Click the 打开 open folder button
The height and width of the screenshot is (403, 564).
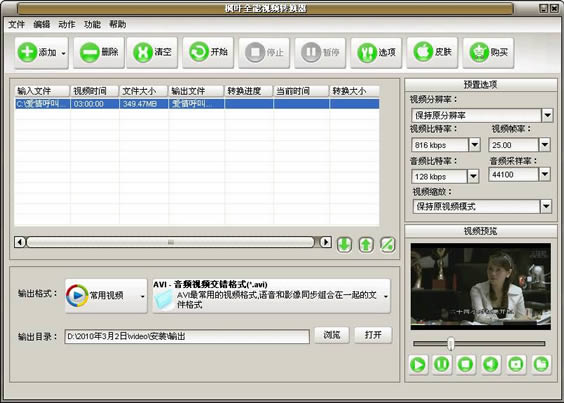(x=373, y=335)
